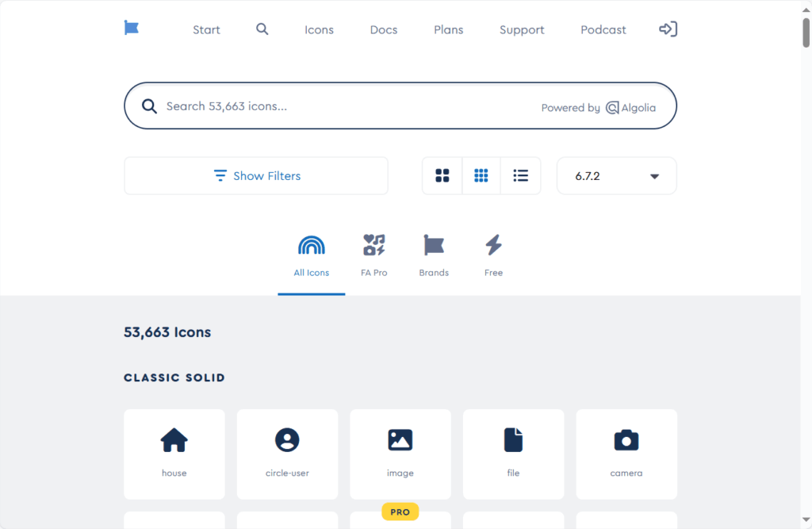This screenshot has height=529, width=812.
Task: Expand the Show Filters panel
Action: point(256,175)
